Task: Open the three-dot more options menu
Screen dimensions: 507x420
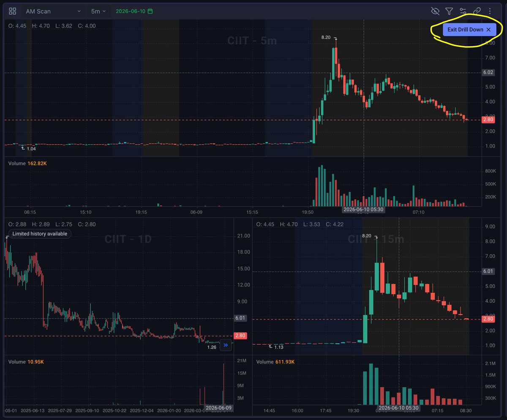Action: (490, 11)
